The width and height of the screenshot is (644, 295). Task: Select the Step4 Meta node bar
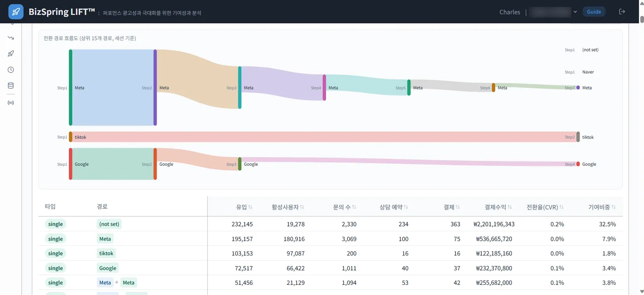point(324,87)
